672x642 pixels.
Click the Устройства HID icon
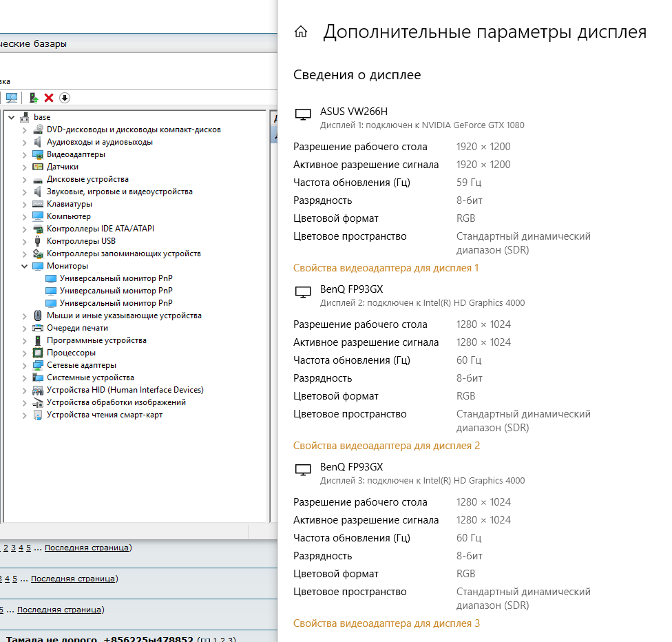point(38,390)
